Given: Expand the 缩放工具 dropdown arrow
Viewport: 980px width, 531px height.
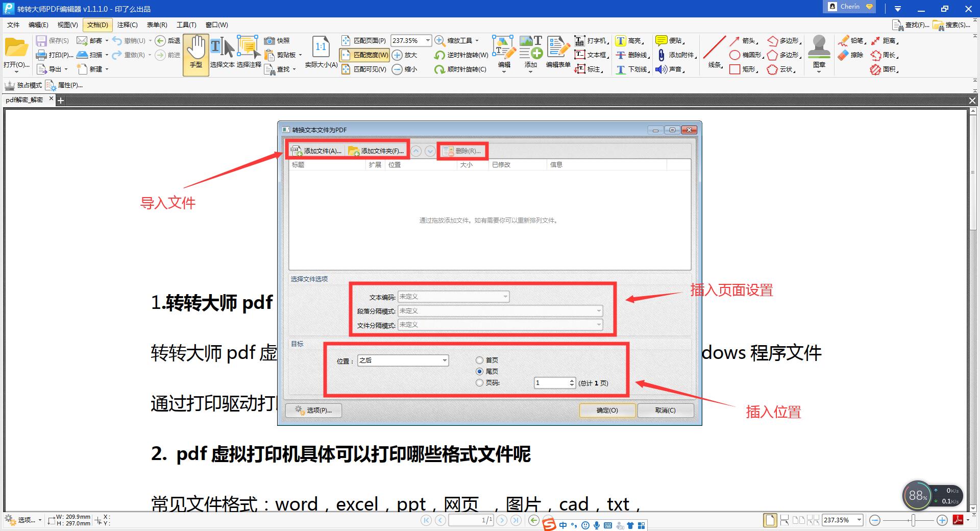Looking at the screenshot, I should 477,40.
